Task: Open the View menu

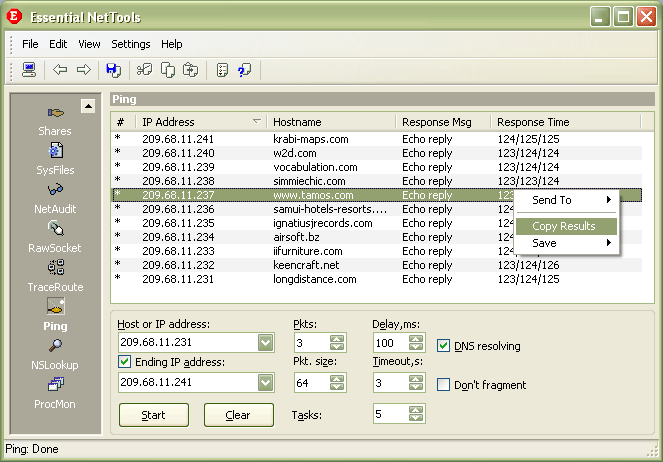Action: 89,44
